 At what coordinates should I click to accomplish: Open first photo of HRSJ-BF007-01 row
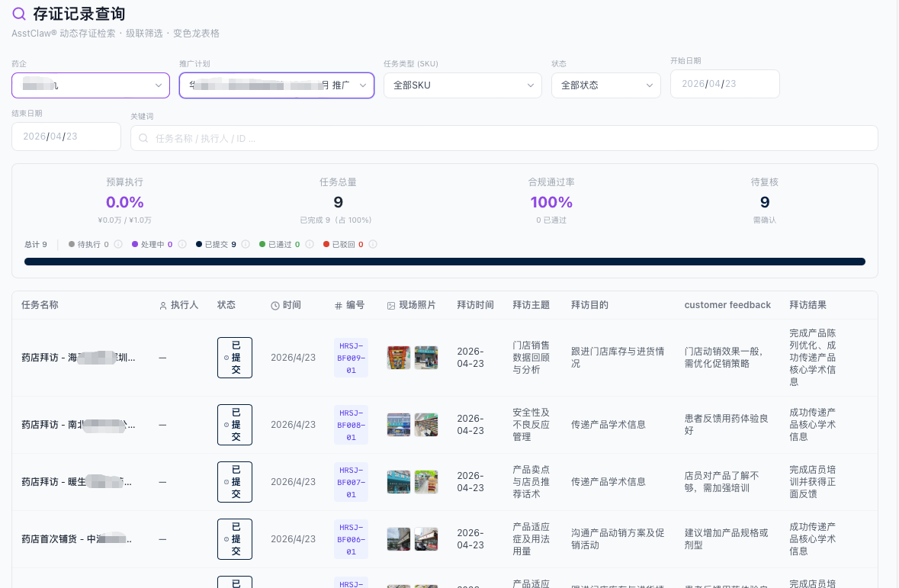tap(399, 482)
